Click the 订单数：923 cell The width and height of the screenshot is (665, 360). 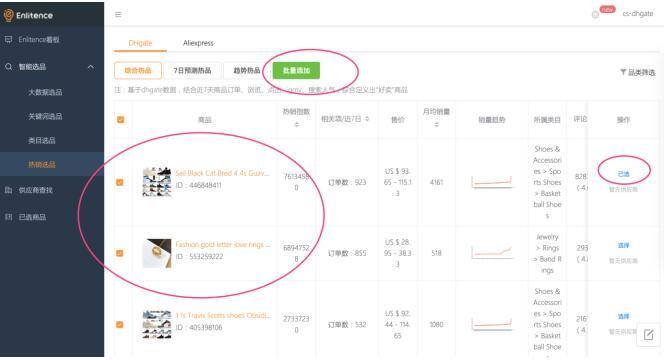point(347,182)
